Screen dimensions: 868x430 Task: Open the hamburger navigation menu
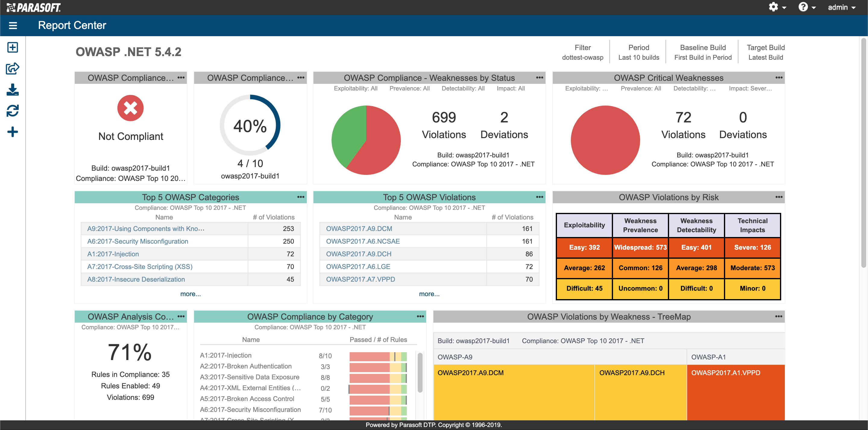[13, 26]
